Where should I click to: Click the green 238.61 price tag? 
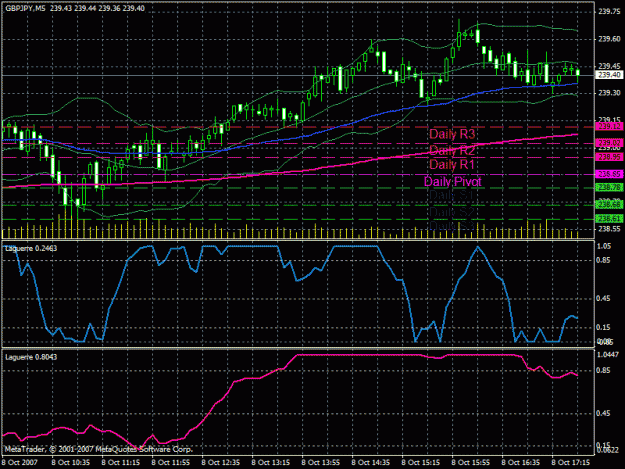pyautogui.click(x=609, y=219)
